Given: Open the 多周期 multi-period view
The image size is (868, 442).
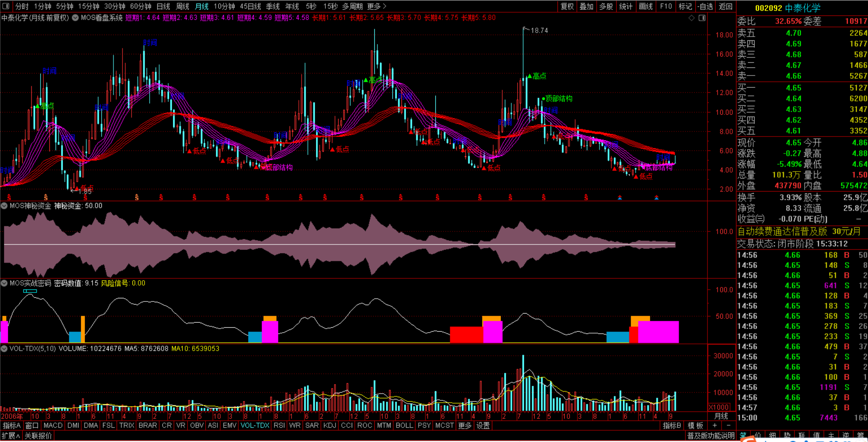Looking at the screenshot, I should tap(352, 6).
